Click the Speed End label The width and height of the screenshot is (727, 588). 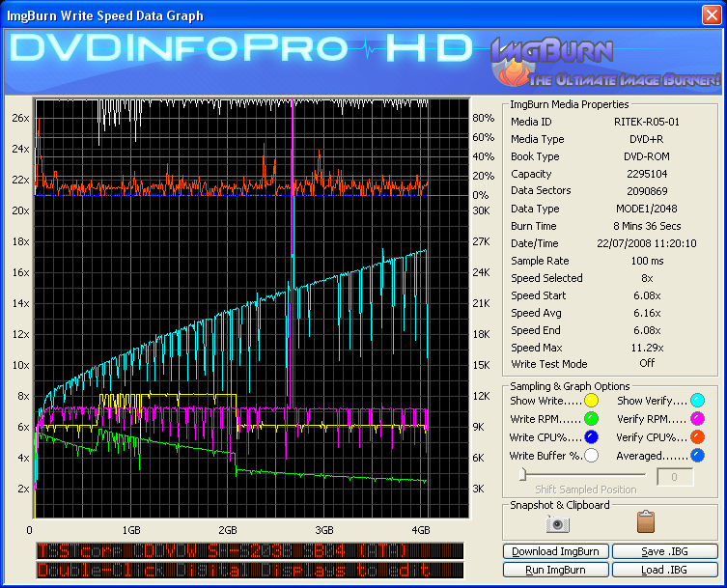coord(536,330)
